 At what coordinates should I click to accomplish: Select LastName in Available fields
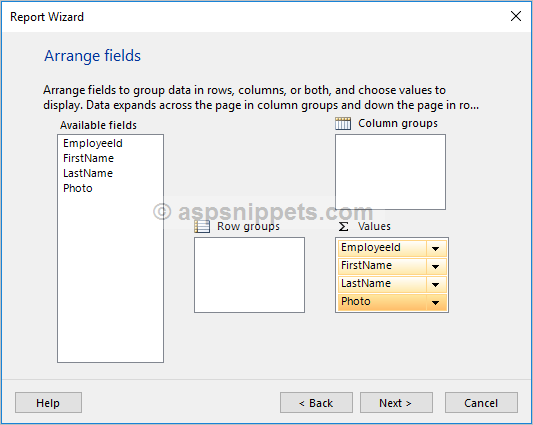(x=88, y=173)
